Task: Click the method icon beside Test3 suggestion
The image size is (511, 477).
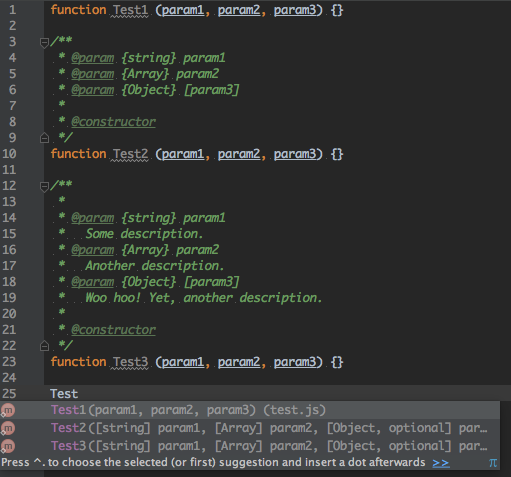Action: point(8,446)
